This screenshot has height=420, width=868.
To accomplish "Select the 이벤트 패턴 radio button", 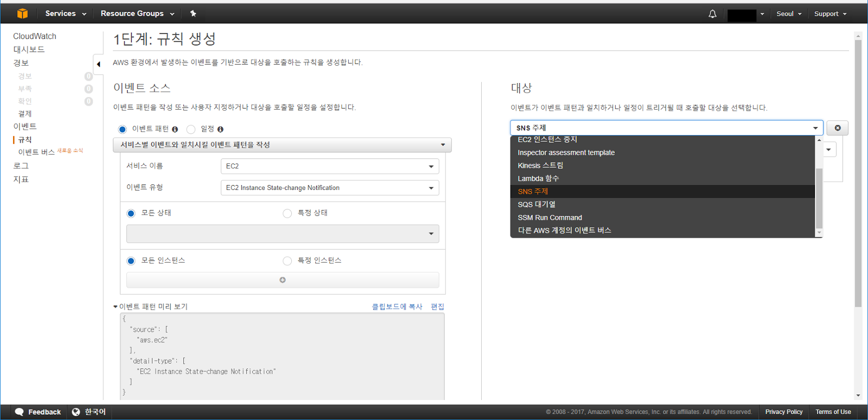I will point(122,129).
